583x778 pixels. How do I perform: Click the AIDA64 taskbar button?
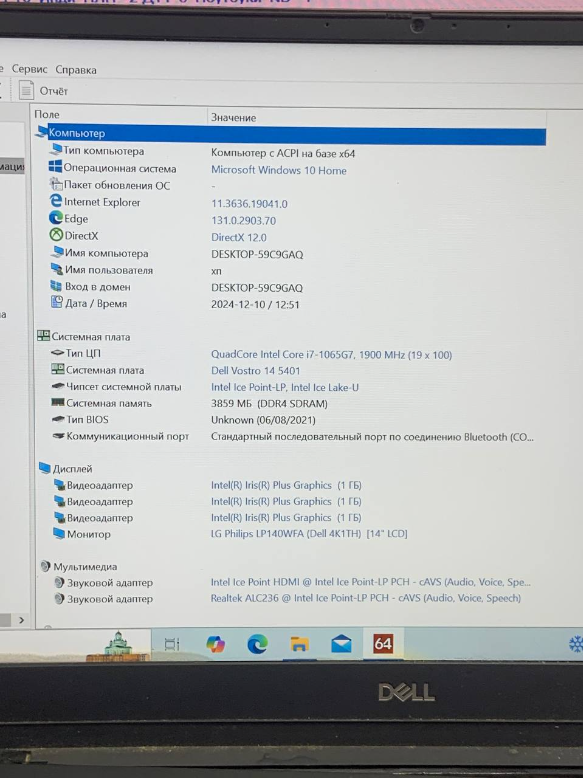383,644
